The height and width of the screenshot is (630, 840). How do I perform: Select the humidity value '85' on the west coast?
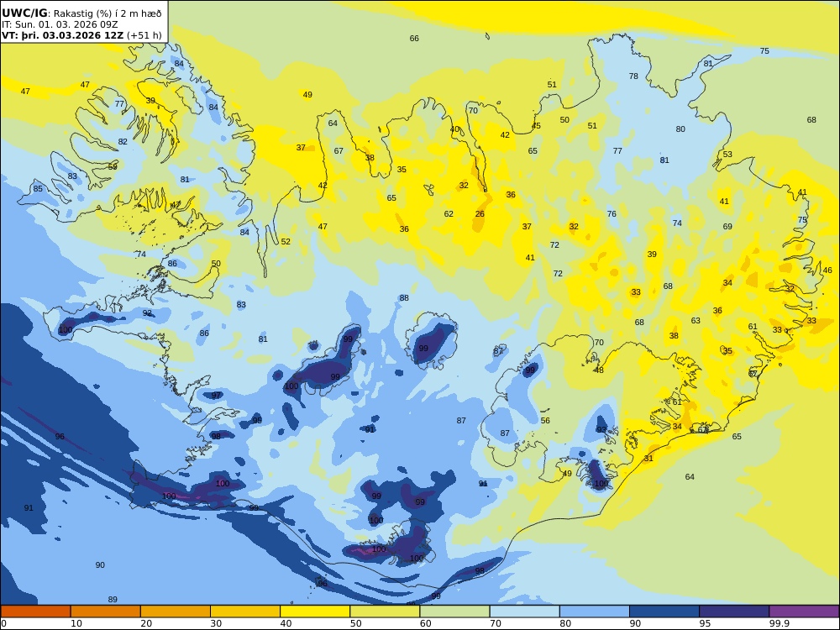click(x=38, y=189)
